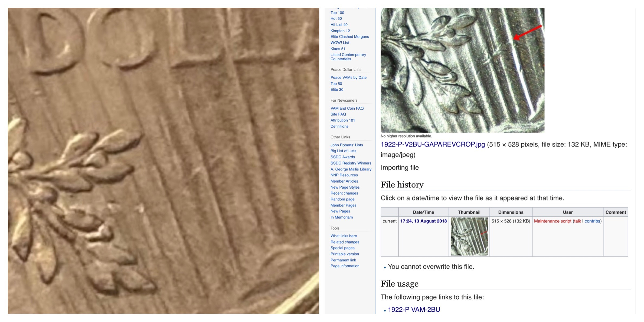The image size is (644, 322).
Task: Open the Site FAQ link
Action: [338, 114]
